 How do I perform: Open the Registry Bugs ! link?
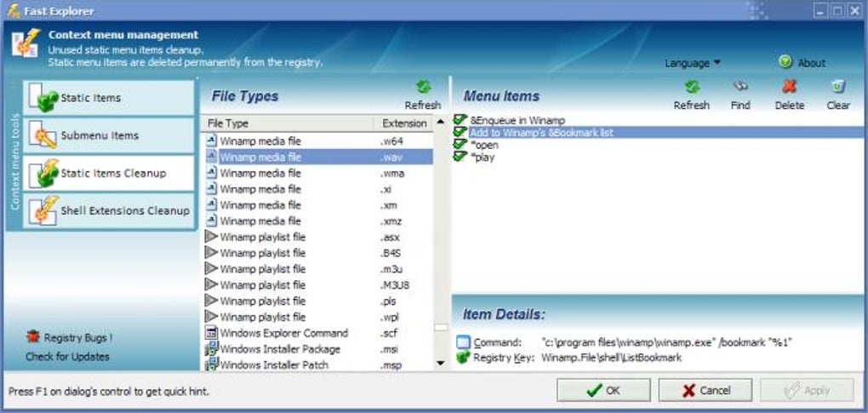click(x=78, y=338)
